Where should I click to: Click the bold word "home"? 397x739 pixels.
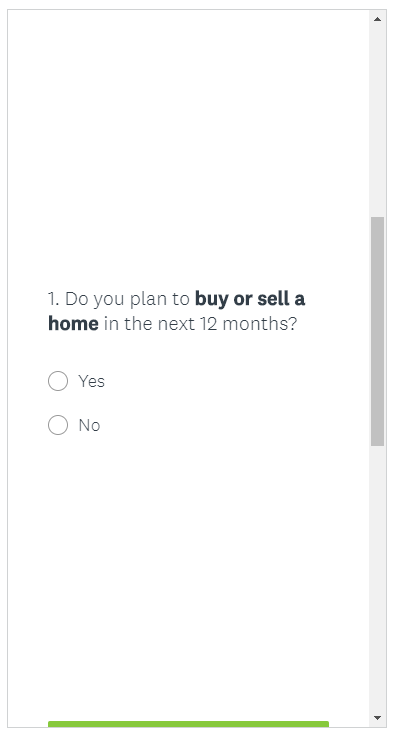(73, 323)
